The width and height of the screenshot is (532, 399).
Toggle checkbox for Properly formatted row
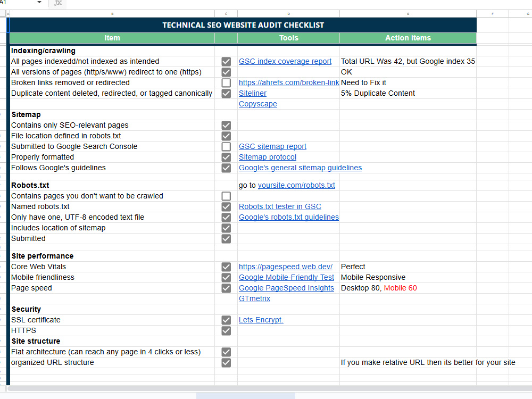[226, 157]
